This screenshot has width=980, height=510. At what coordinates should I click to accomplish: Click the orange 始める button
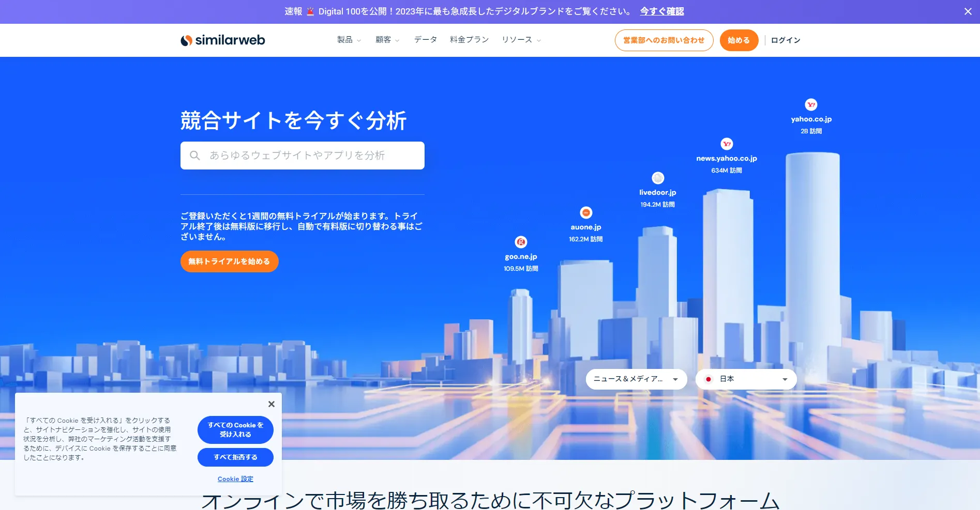coord(739,40)
